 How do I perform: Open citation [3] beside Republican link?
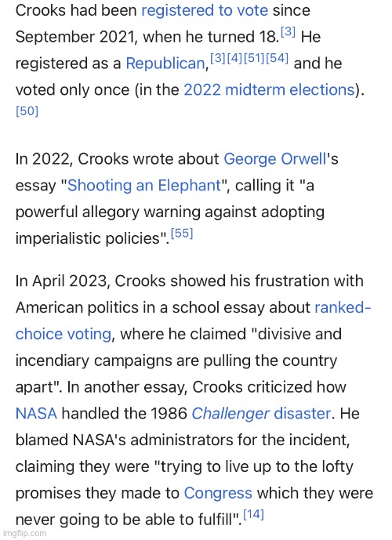(218, 58)
